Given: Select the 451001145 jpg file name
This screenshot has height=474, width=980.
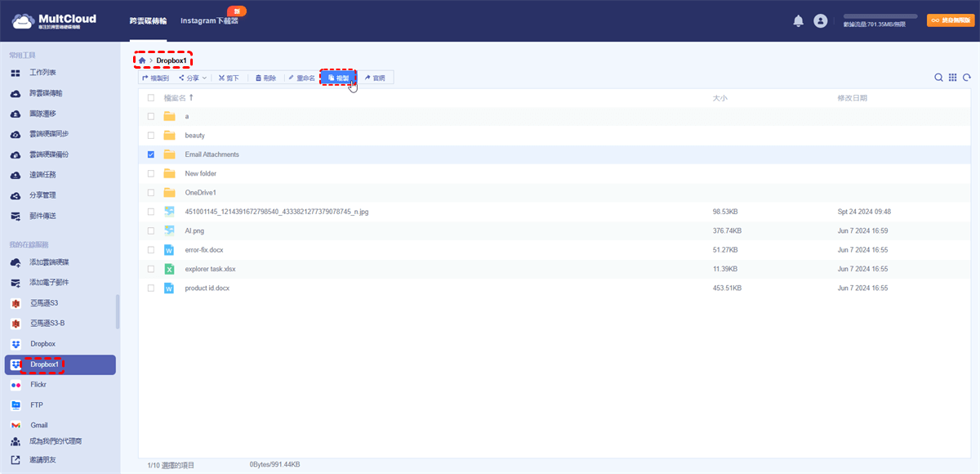Looking at the screenshot, I should (277, 212).
